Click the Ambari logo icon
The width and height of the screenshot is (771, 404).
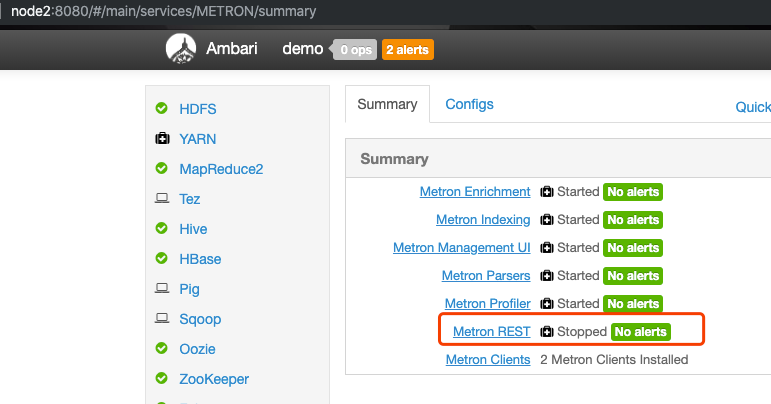coord(181,49)
